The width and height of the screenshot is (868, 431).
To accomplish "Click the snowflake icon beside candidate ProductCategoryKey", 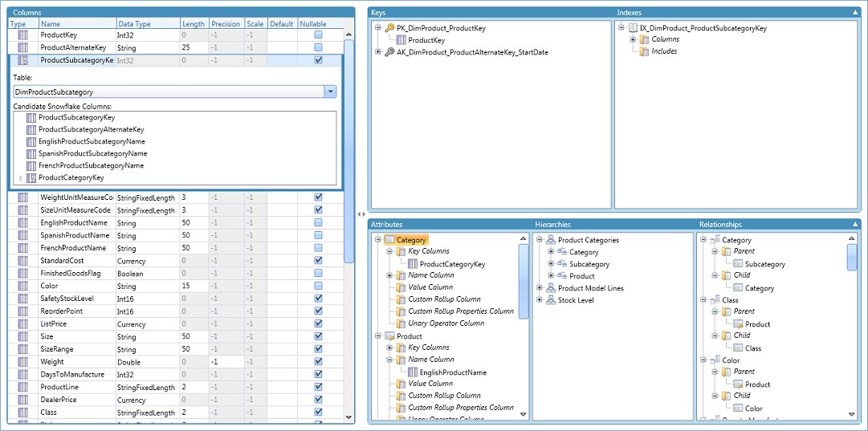I will tap(31, 178).
